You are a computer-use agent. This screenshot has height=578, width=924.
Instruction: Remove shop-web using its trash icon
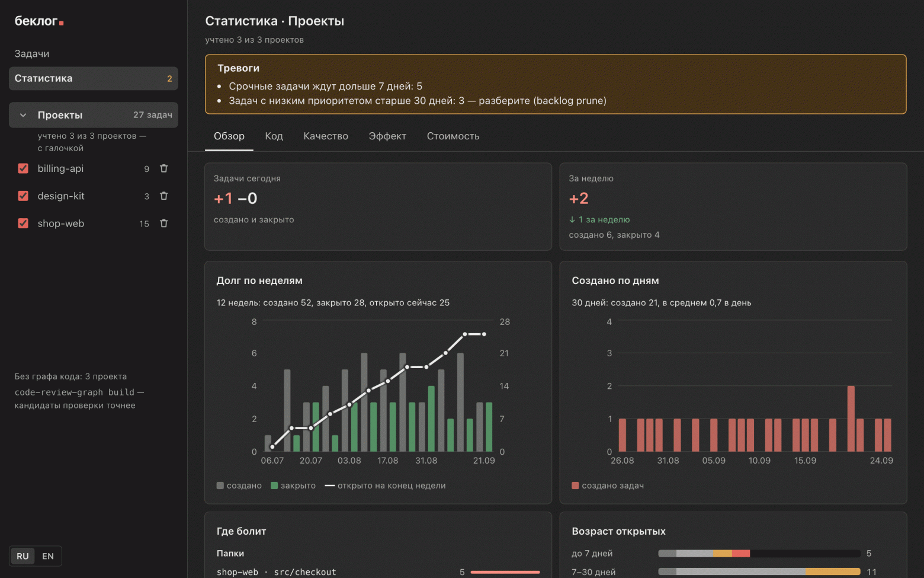[x=164, y=223]
